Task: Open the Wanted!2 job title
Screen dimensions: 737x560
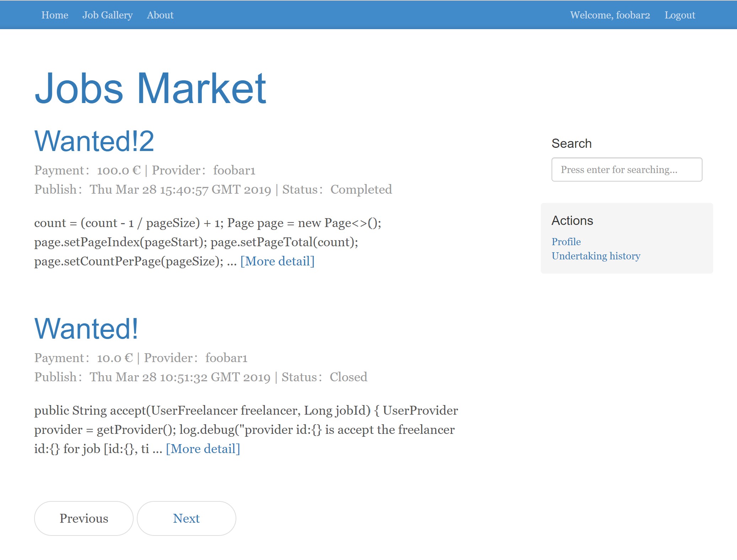Action: click(94, 141)
